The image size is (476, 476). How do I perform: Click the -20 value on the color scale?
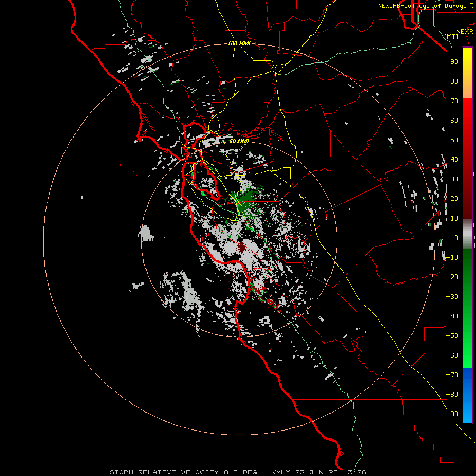pyautogui.click(x=452, y=277)
